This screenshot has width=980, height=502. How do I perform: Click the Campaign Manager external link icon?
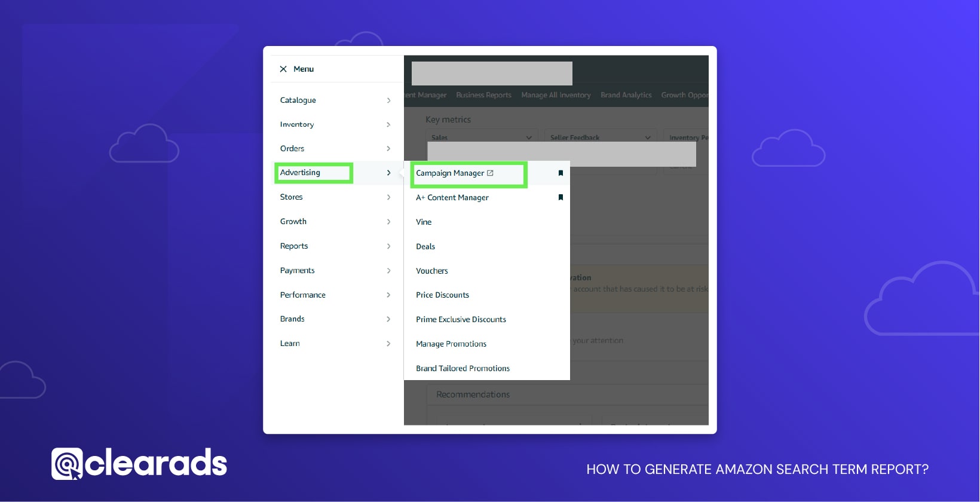pyautogui.click(x=490, y=173)
